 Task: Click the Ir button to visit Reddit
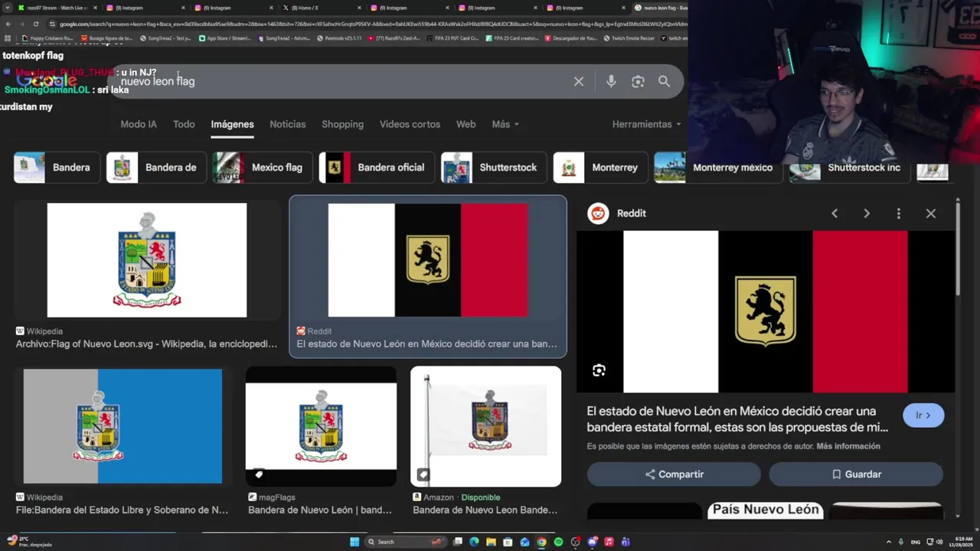click(923, 416)
